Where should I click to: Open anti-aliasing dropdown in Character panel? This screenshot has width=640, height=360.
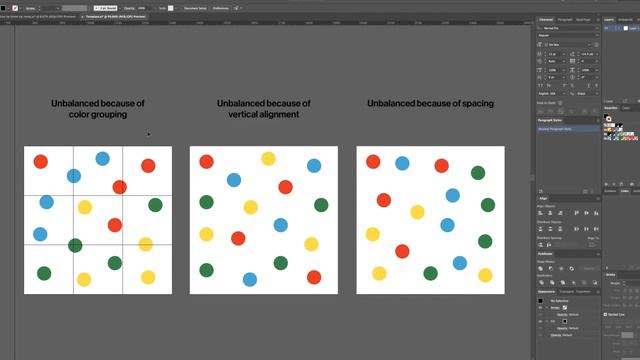[597, 93]
